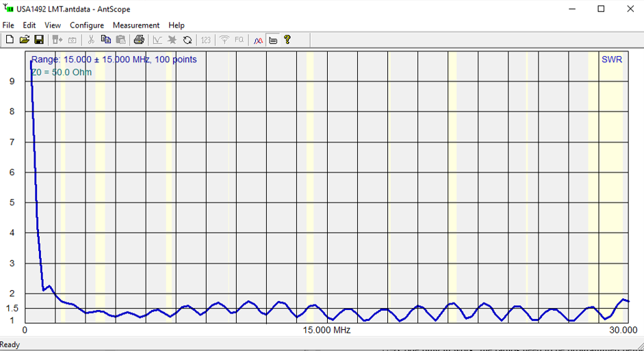Open the Measurement menu
The width and height of the screenshot is (644, 351).
(x=136, y=25)
